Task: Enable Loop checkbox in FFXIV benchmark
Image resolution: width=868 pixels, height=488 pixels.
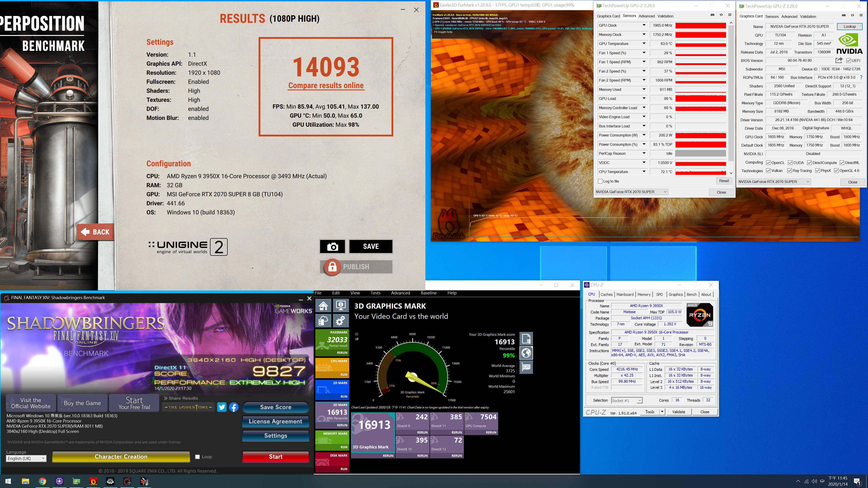Action: (x=198, y=457)
